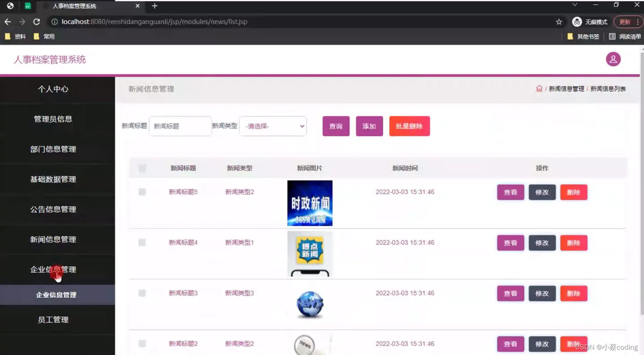This screenshot has height=355, width=644.
Task: Expand 公告信息管理 in the sidebar
Action: click(53, 209)
